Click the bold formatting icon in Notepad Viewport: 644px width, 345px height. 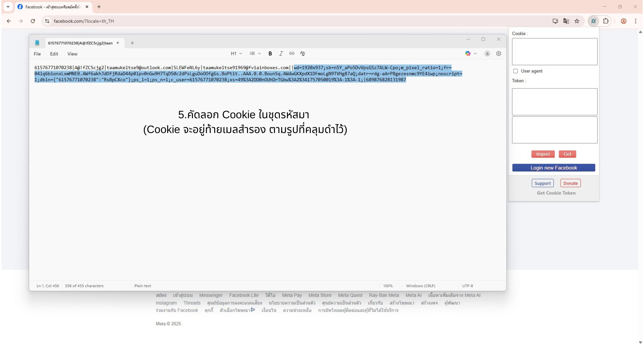(270, 54)
